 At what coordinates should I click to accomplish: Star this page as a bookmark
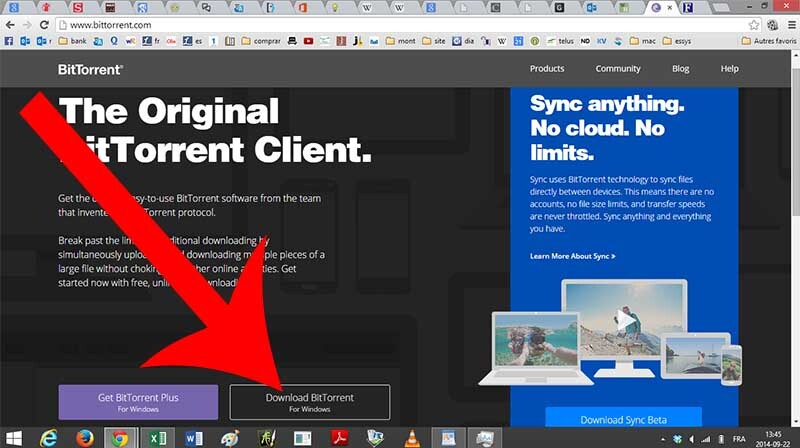pos(754,25)
